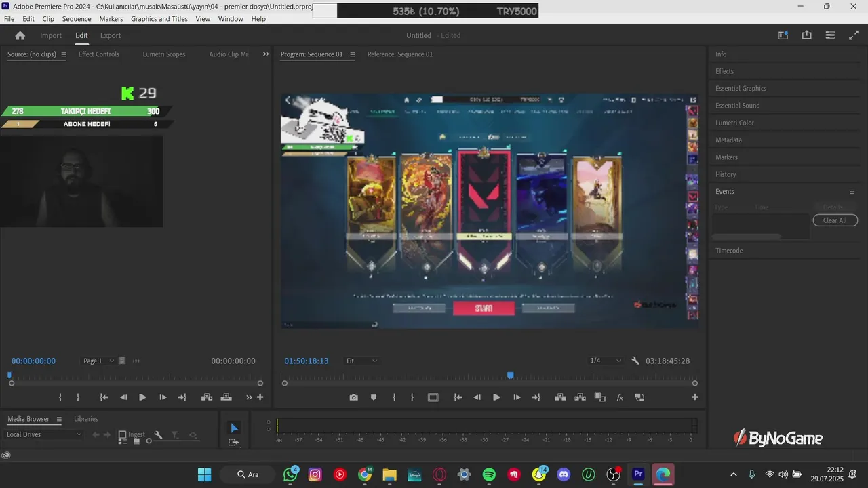Viewport: 868px width, 488px height.
Task: Export frame with the camera icon
Action: [x=353, y=397]
